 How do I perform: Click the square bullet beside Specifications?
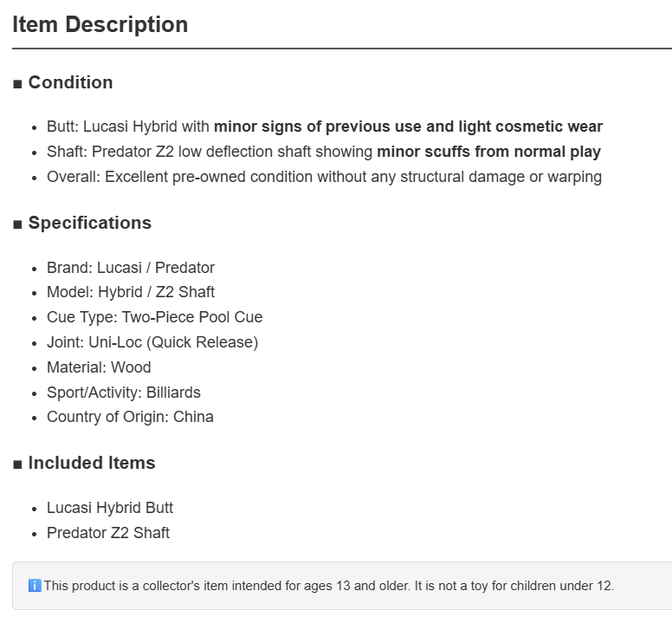(17, 224)
